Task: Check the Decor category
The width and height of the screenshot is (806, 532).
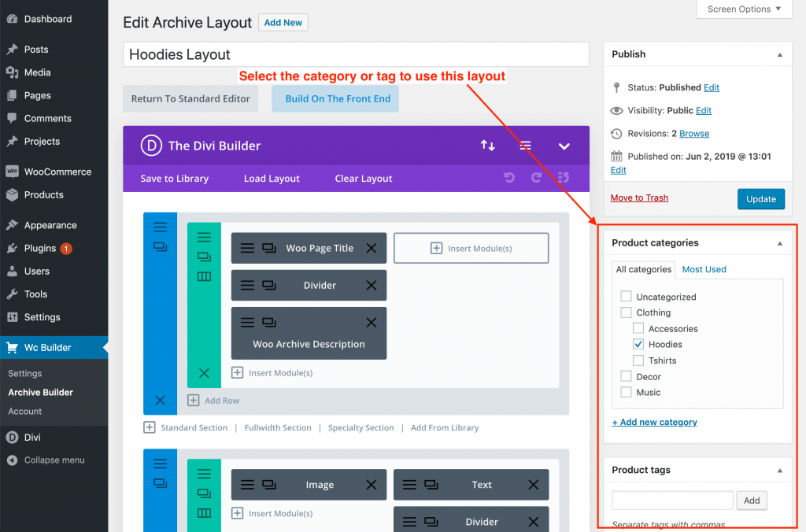Action: click(x=626, y=376)
